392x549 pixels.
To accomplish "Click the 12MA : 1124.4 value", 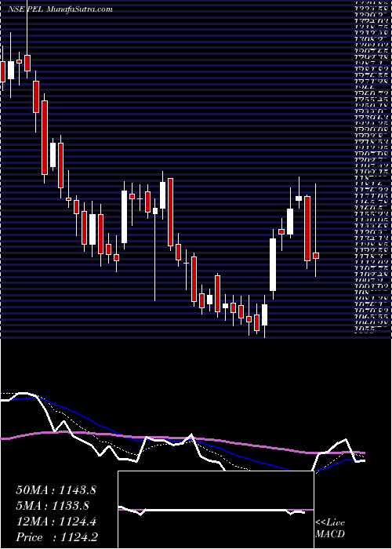I will click(x=56, y=522).
